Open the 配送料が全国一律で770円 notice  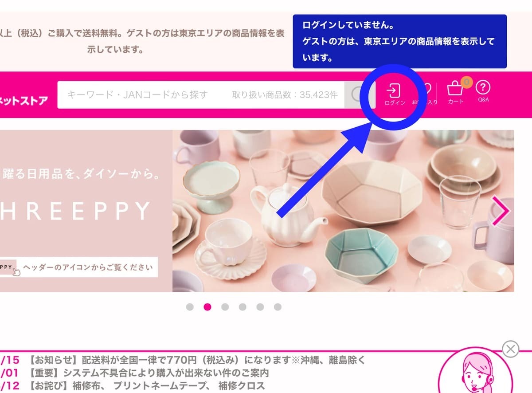[198, 360]
